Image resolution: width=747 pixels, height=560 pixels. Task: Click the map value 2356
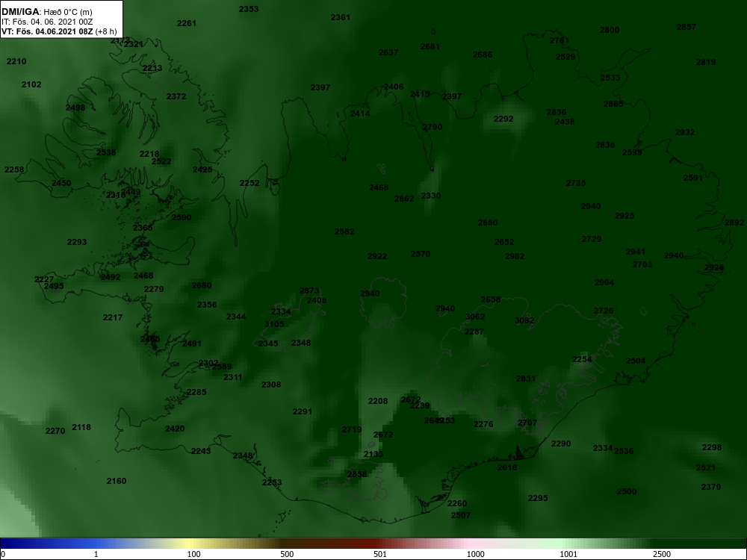207,305
